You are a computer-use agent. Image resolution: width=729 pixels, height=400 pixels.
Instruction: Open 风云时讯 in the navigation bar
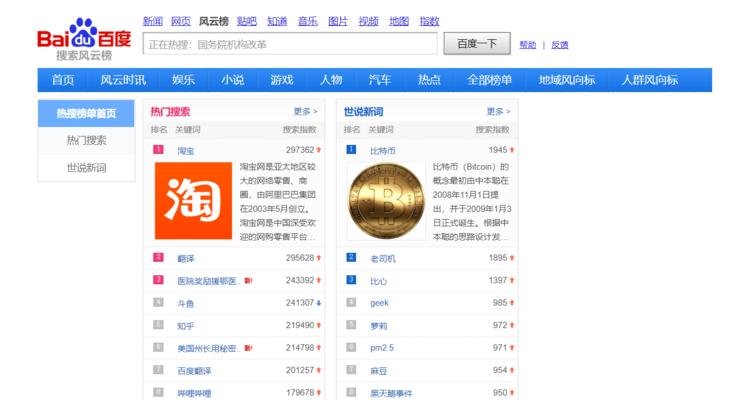tap(123, 80)
